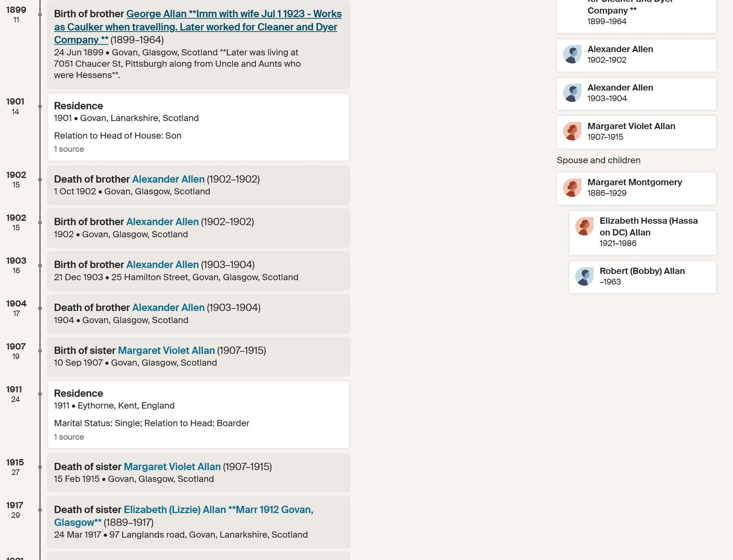Click the 1902–1902 Alexander Allen sidebar avatar icon
This screenshot has width=733, height=560.
(572, 55)
